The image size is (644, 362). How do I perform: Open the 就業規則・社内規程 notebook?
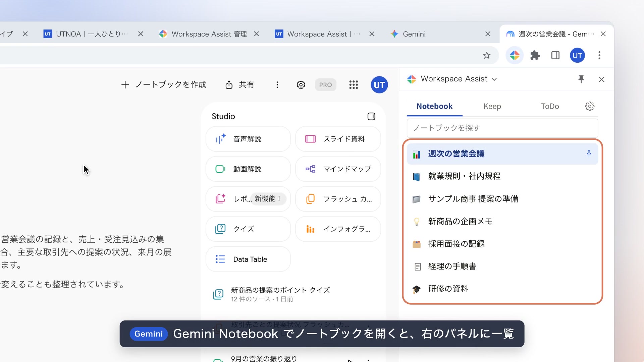(502, 176)
